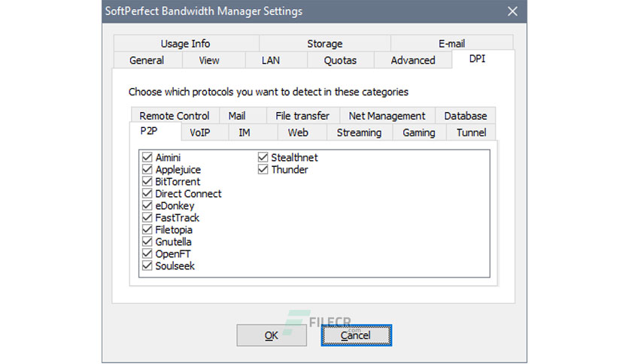The height and width of the screenshot is (364, 629).
Task: Uncheck the Filetopia checkbox
Action: [147, 229]
